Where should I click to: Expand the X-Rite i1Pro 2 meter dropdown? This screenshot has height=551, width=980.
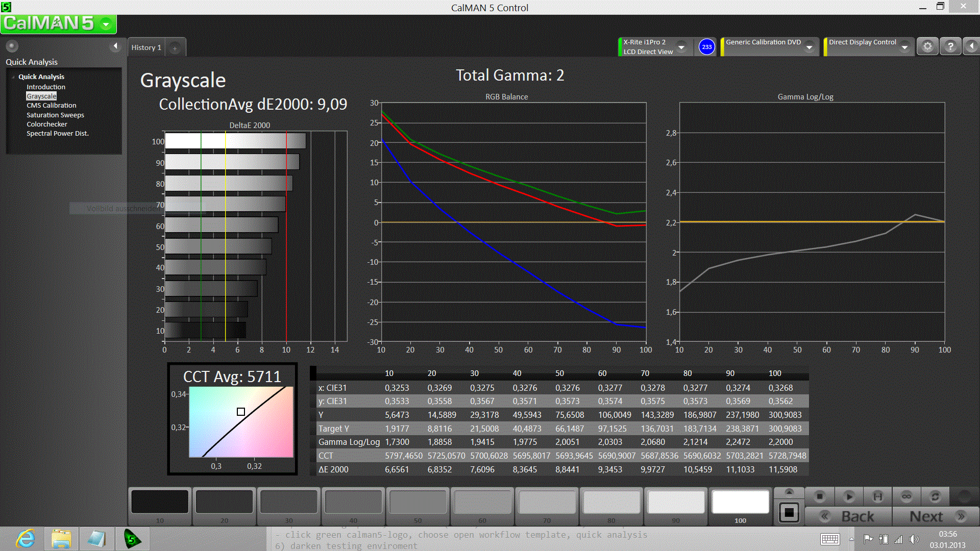pyautogui.click(x=681, y=47)
